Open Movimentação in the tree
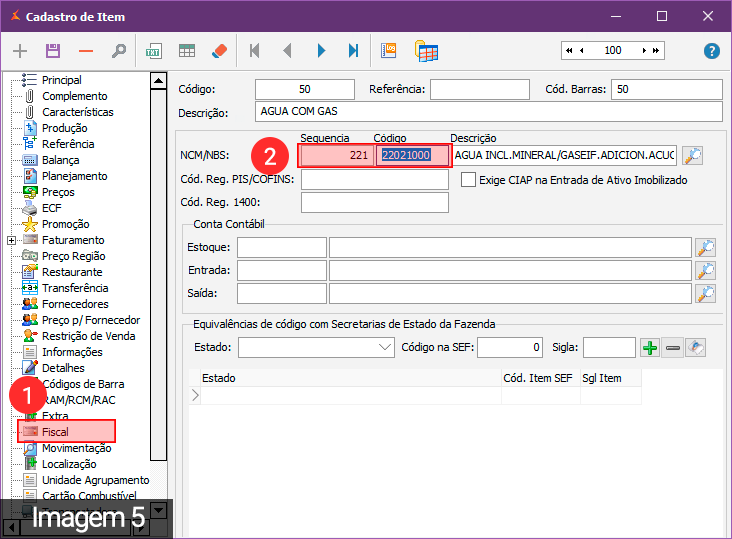This screenshot has height=539, width=732. click(77, 448)
